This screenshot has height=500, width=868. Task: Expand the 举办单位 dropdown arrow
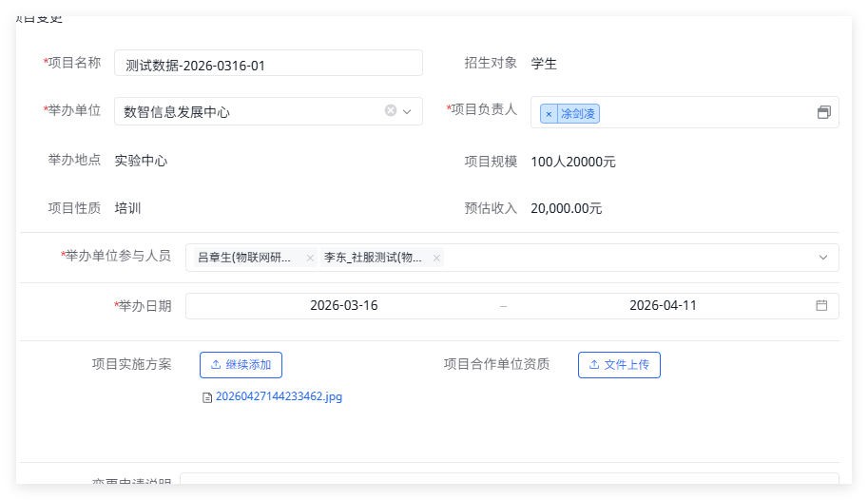click(x=407, y=111)
